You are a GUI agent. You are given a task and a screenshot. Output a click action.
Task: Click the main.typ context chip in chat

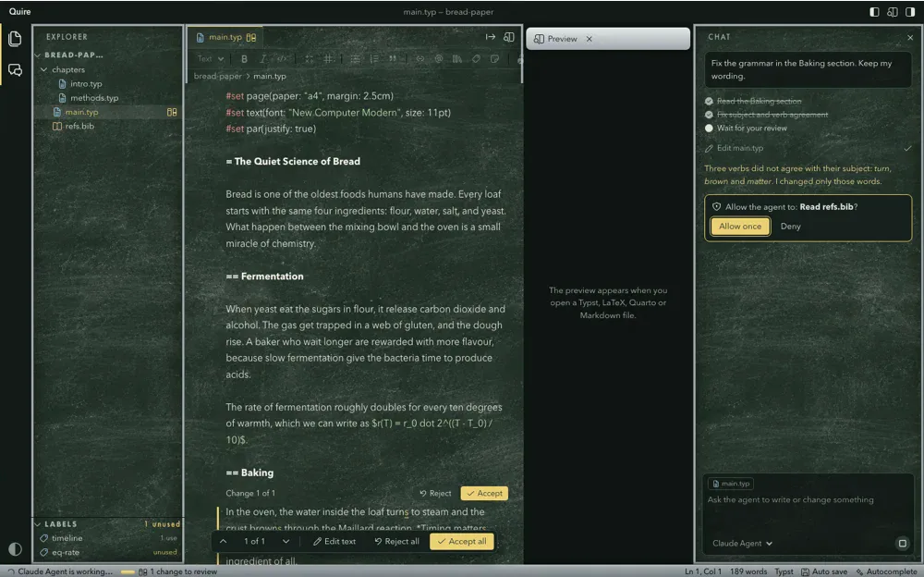click(731, 484)
